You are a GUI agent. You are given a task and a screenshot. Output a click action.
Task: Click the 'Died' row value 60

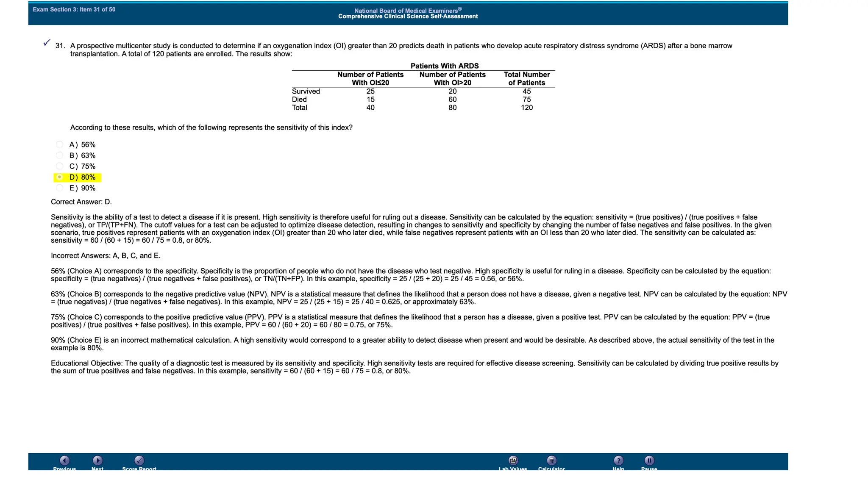[x=452, y=100]
